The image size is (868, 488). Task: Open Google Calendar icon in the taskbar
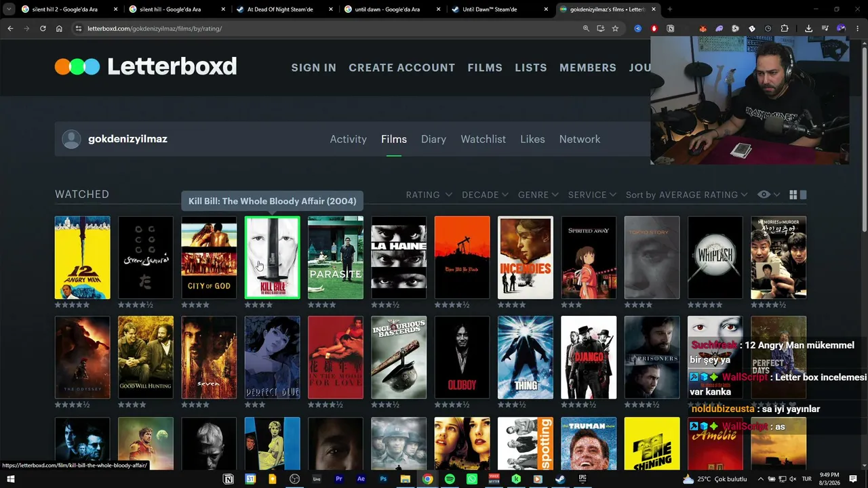pyautogui.click(x=250, y=479)
